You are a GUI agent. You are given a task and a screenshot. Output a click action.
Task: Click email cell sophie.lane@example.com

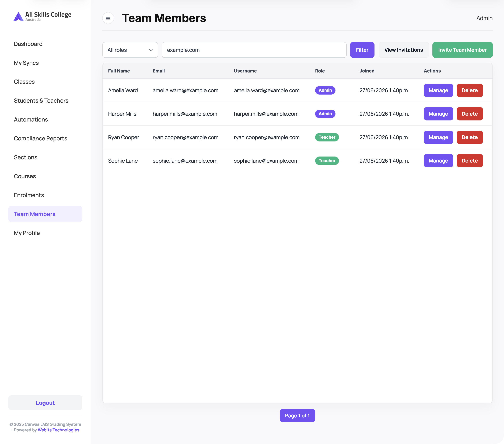pyautogui.click(x=185, y=161)
